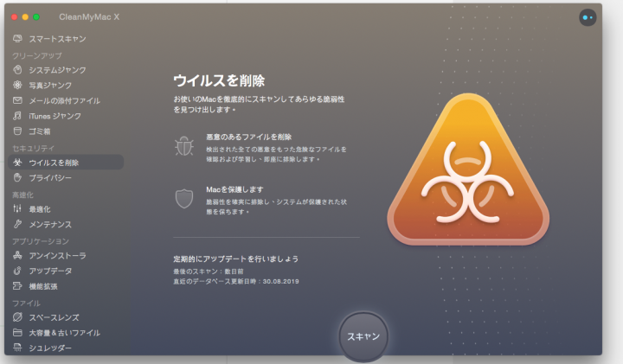Click the green zoom window button
This screenshot has height=364, width=623.
coord(36,17)
